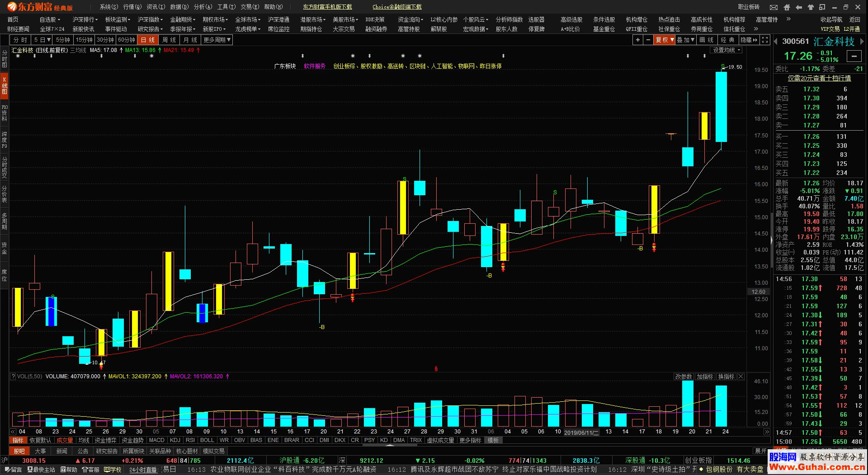This screenshot has height=475, width=868.
Task: Expand the 自选股 dropdown in navigation
Action: click(x=50, y=19)
